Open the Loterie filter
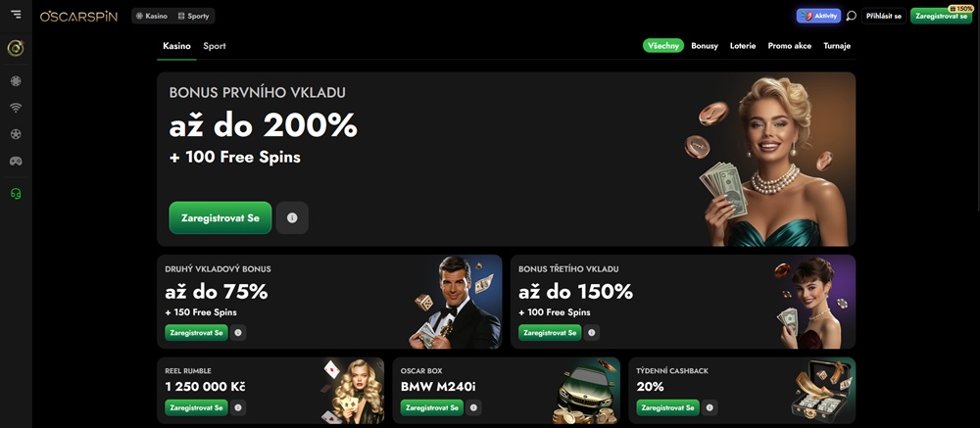980x428 pixels. tap(743, 46)
